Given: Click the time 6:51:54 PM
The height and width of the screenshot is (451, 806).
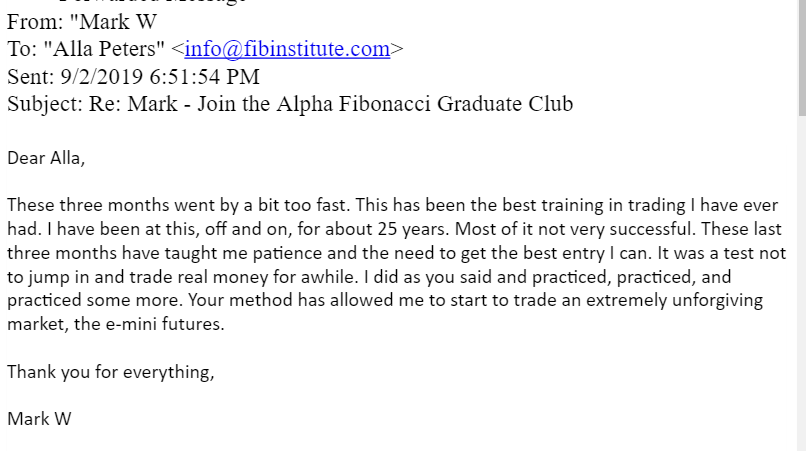Looking at the screenshot, I should (205, 77).
